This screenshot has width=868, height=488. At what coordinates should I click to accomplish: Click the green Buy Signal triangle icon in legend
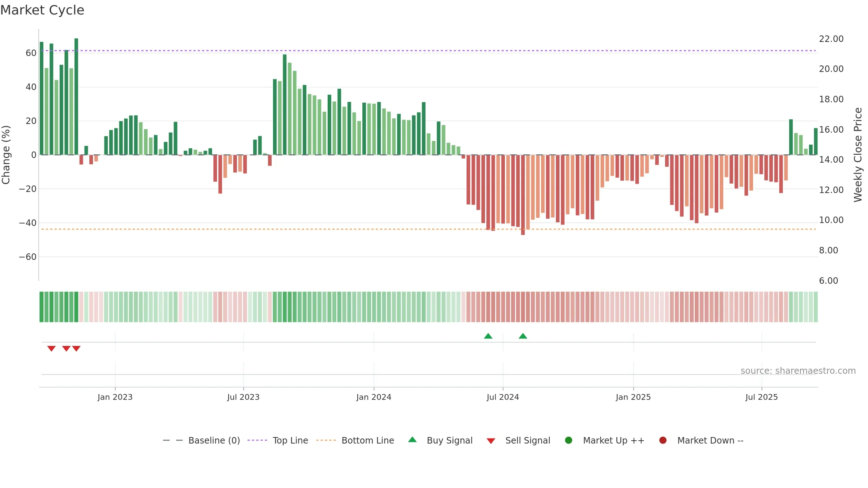point(412,440)
